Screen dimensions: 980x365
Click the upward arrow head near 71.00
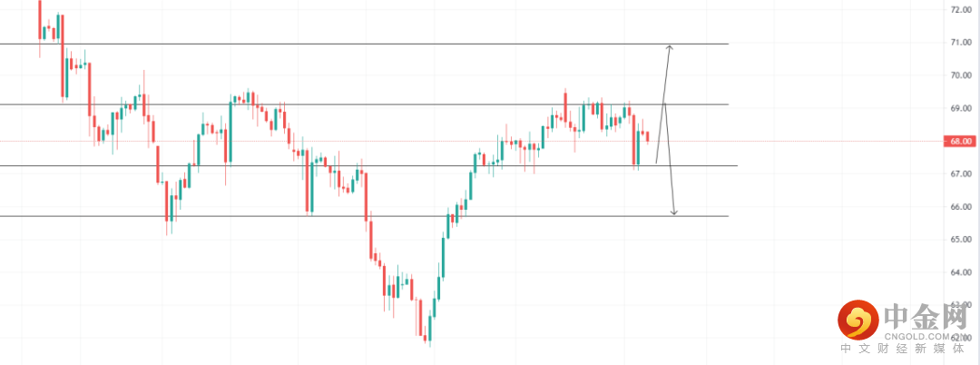[669, 48]
